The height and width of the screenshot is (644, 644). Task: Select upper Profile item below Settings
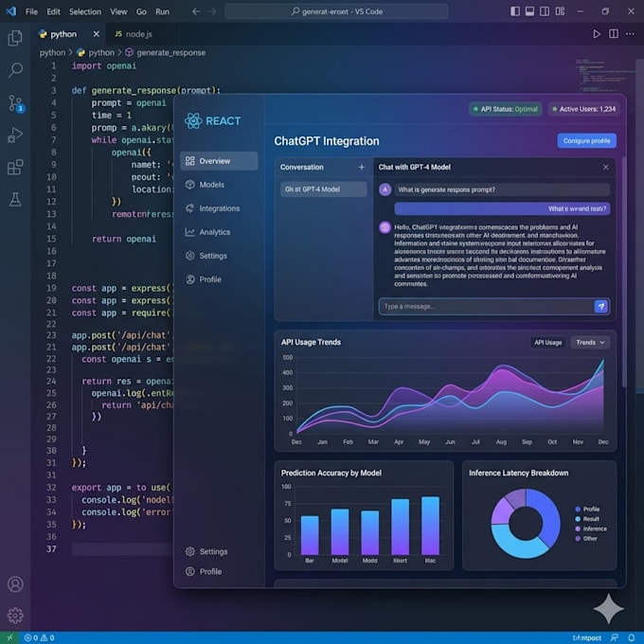coord(219,279)
